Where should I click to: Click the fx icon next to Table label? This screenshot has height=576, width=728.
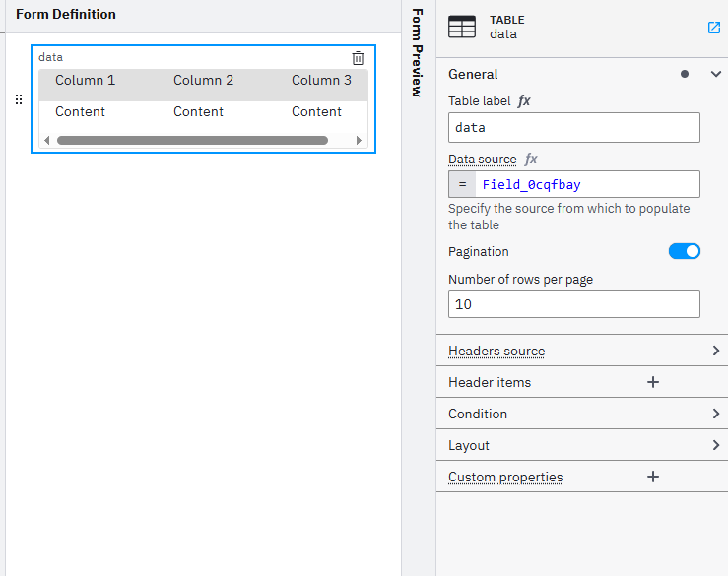point(524,100)
